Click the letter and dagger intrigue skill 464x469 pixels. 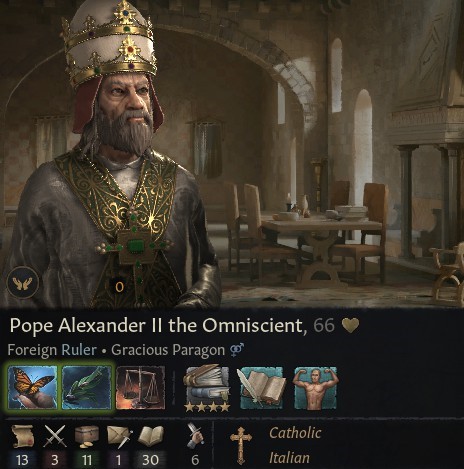click(x=119, y=436)
